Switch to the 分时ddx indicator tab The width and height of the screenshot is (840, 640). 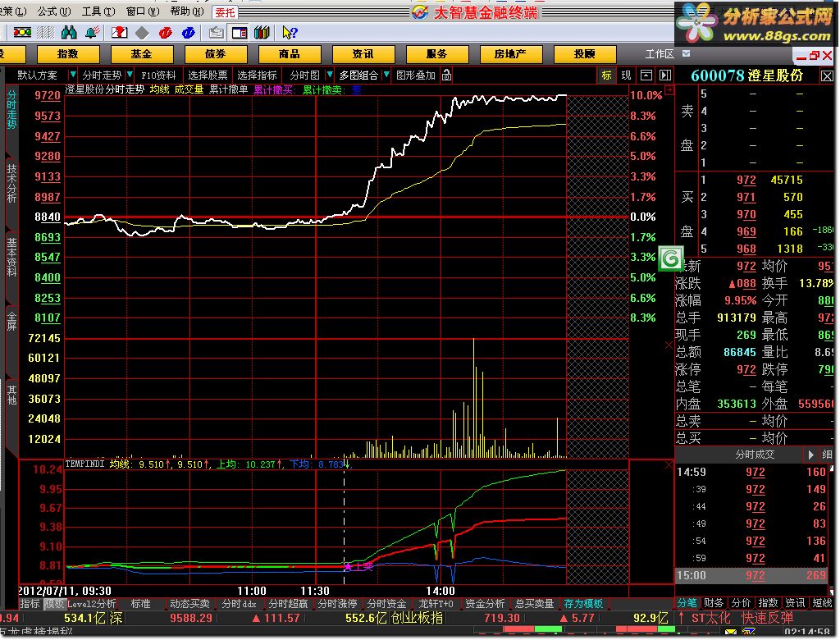click(239, 604)
